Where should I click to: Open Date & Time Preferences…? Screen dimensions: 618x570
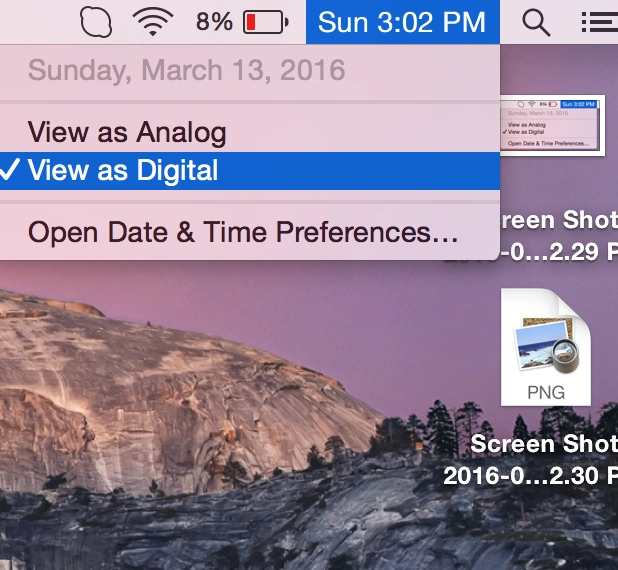click(243, 233)
